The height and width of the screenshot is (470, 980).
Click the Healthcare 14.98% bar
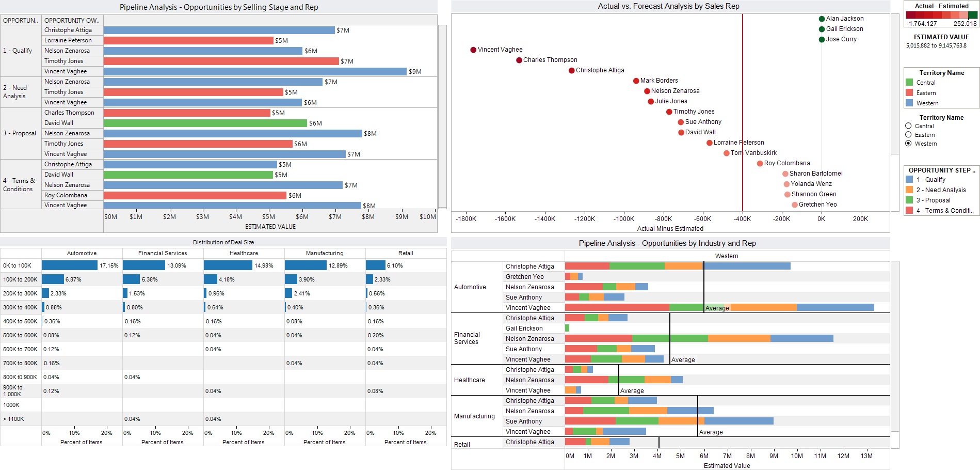pyautogui.click(x=228, y=265)
